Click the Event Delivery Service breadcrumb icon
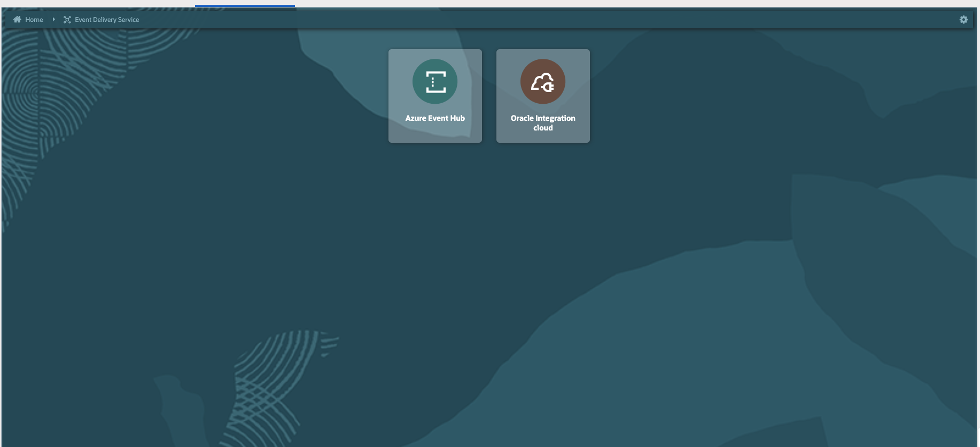The width and height of the screenshot is (980, 447). coord(67,20)
